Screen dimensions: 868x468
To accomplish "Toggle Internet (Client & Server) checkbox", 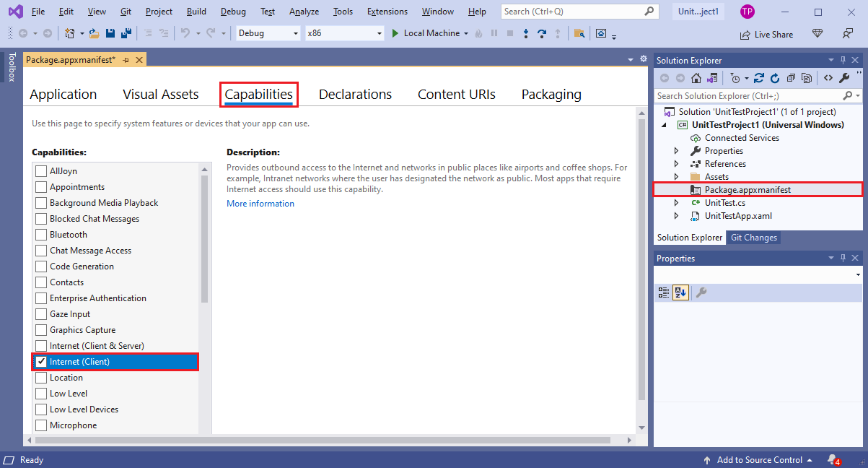I will pyautogui.click(x=41, y=346).
